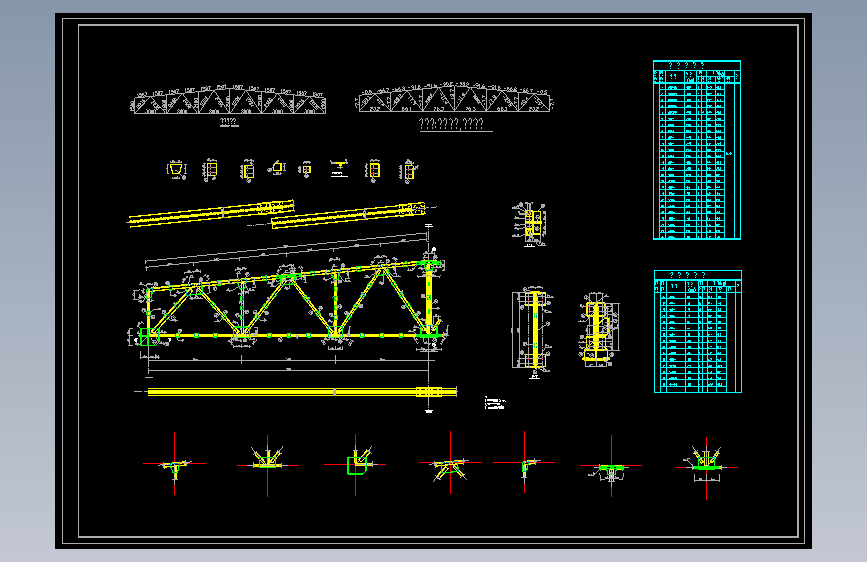Image resolution: width=867 pixels, height=562 pixels.
Task: Pick the pentagon-shaped gusset plate detail
Action: (x=277, y=167)
